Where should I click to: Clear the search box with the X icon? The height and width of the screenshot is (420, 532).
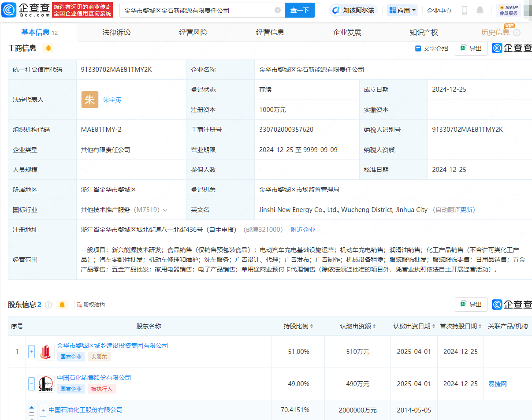(278, 10)
